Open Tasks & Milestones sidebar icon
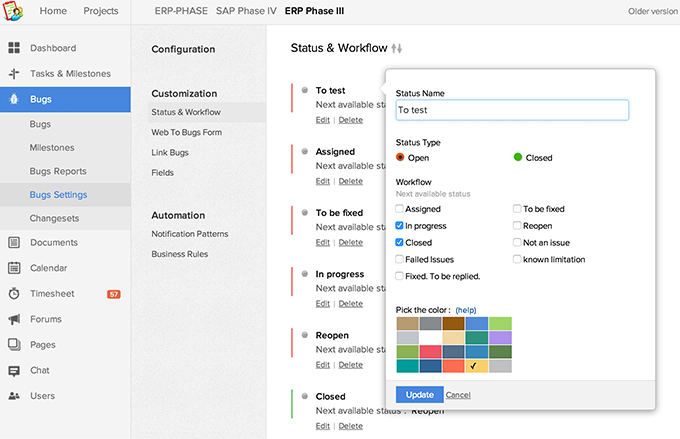Screen dimensions: 680x439 click(14, 74)
